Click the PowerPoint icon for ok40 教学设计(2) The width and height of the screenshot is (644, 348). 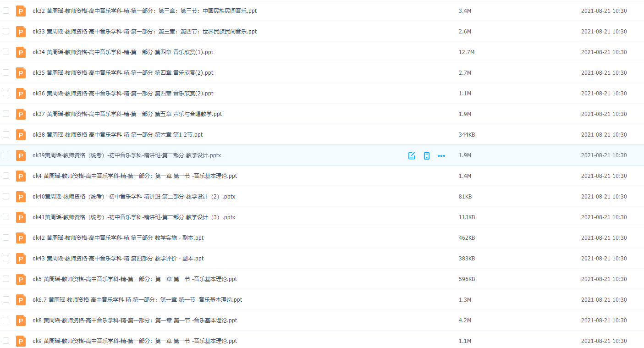tap(21, 196)
